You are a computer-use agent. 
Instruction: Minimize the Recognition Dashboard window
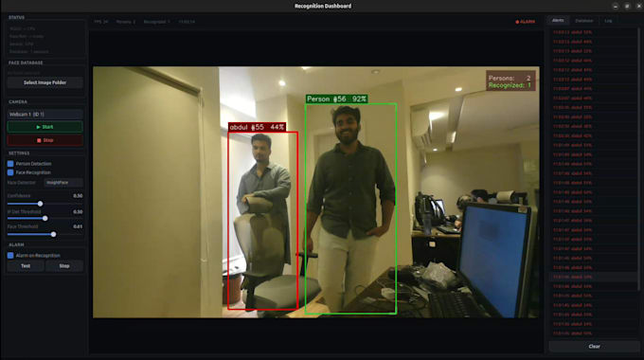coord(616,6)
